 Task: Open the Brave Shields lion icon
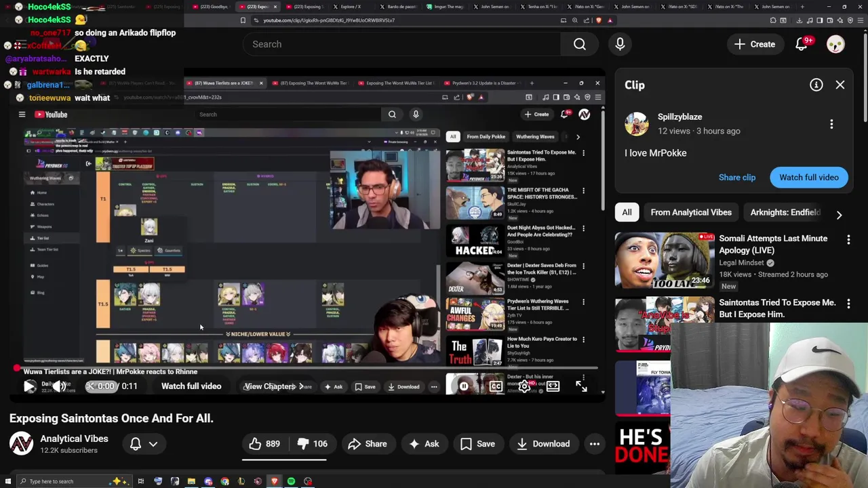click(x=599, y=20)
